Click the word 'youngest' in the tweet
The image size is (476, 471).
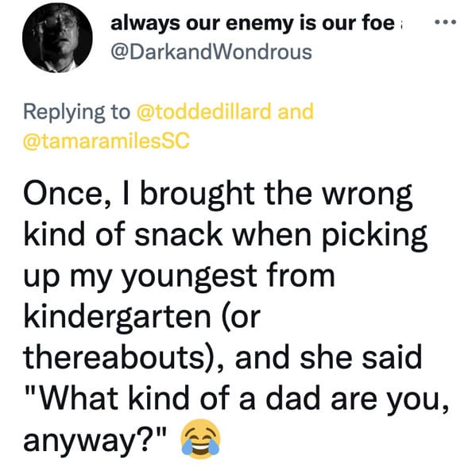(190, 277)
